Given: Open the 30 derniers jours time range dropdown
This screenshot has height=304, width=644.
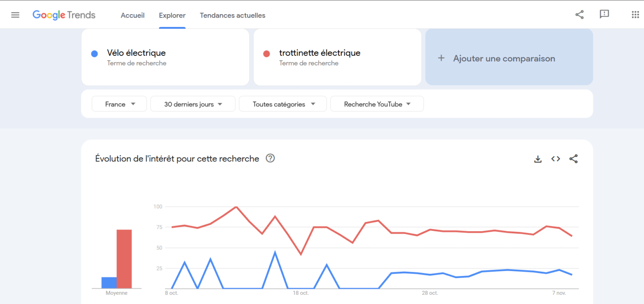Looking at the screenshot, I should (x=192, y=103).
